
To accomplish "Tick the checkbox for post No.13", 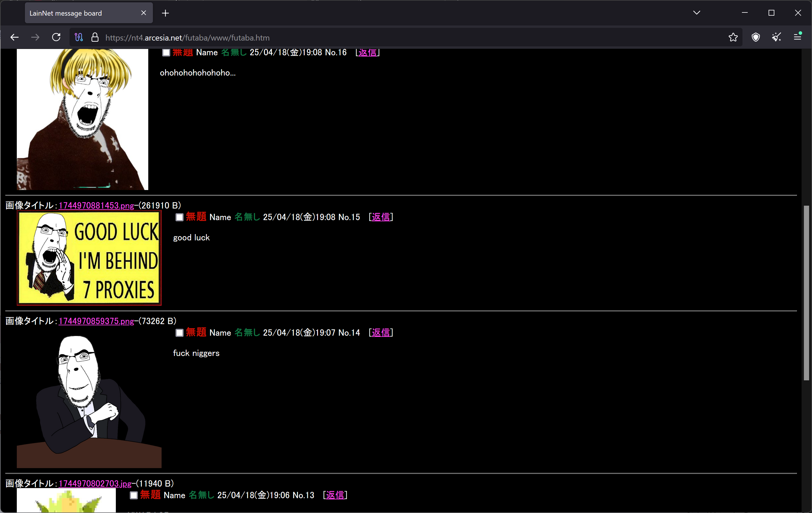I will (x=134, y=495).
